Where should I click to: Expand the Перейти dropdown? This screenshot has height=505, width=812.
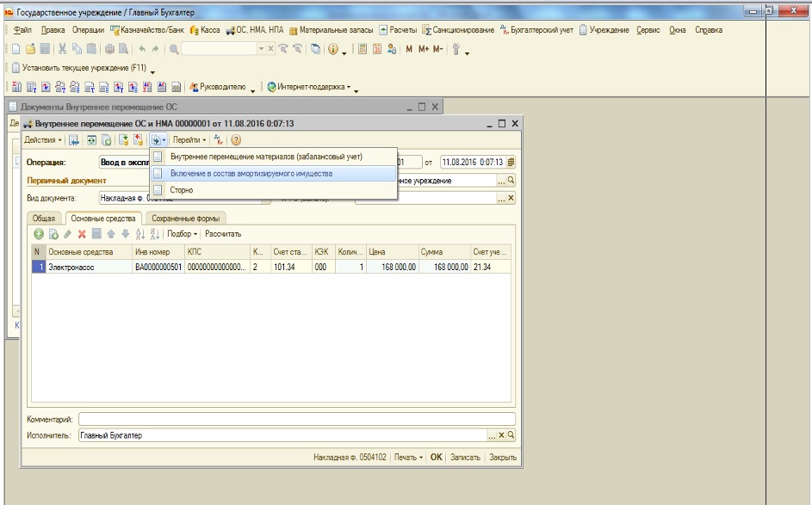pos(189,140)
